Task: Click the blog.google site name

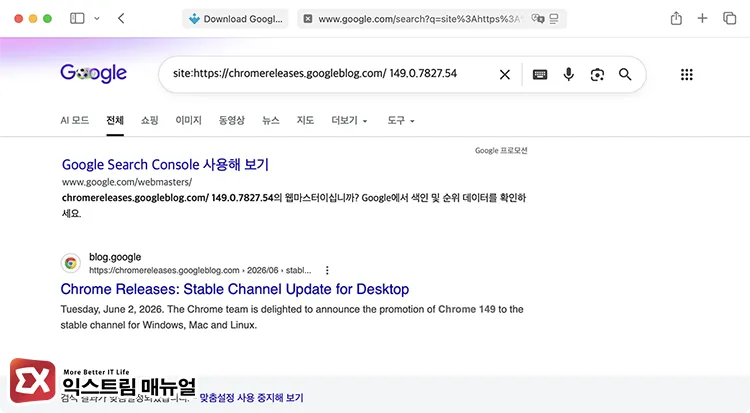Action: 115,257
